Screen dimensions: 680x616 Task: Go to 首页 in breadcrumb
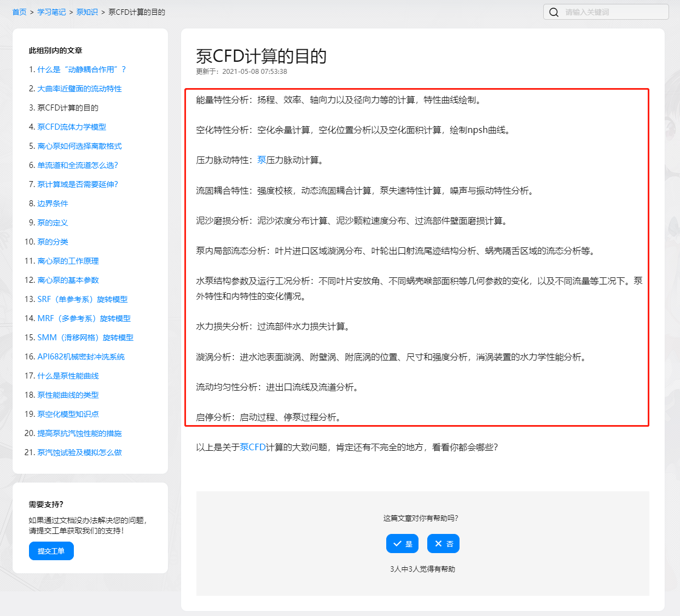click(x=19, y=12)
